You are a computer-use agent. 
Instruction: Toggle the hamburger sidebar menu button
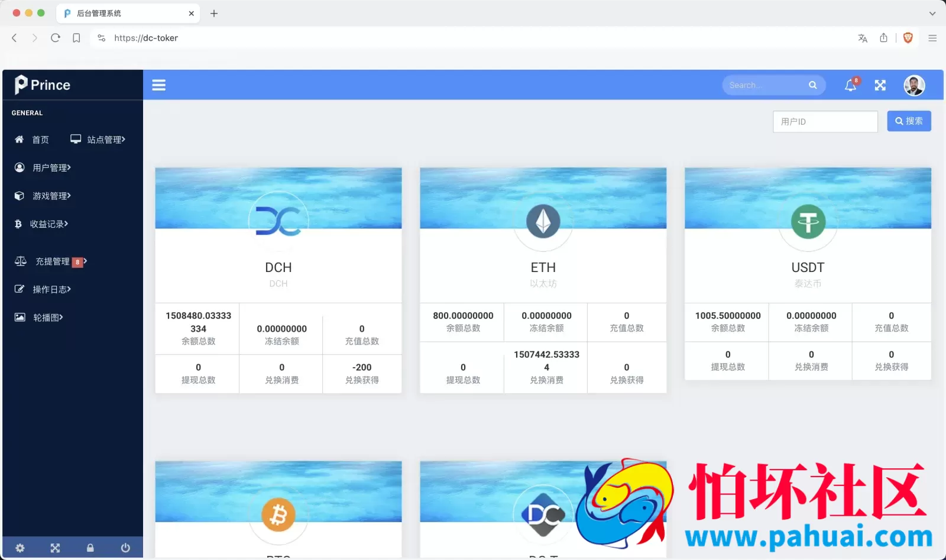point(158,85)
